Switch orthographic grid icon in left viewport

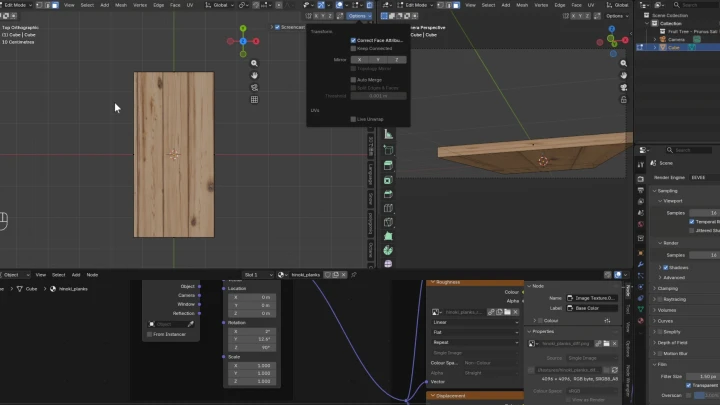(x=254, y=100)
